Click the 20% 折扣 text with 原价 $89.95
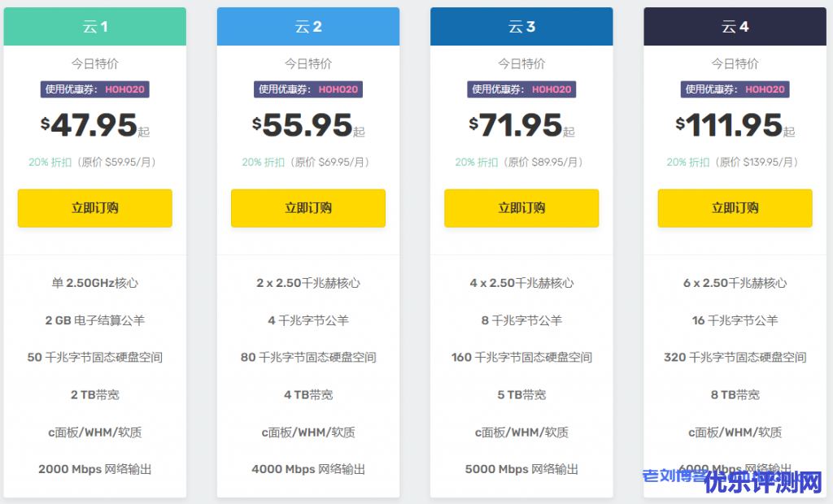Screen dimensions: 833x504 (521, 163)
